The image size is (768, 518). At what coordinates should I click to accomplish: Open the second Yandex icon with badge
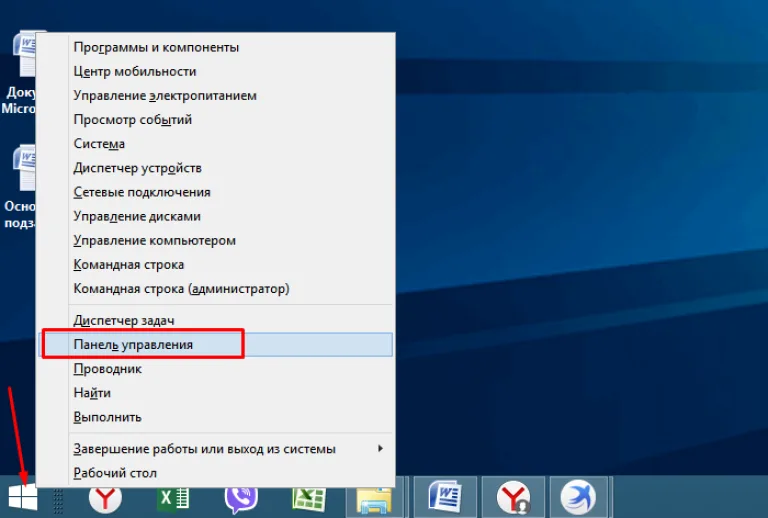513,498
